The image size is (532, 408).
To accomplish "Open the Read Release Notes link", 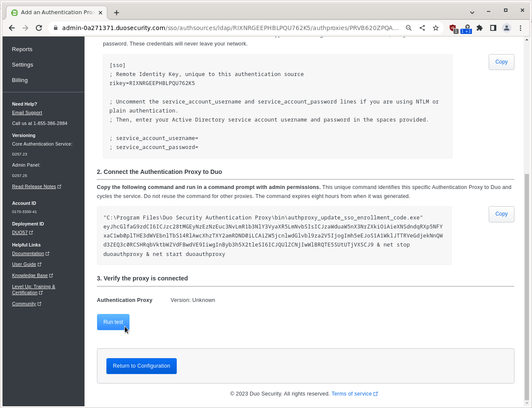I will tap(36, 186).
